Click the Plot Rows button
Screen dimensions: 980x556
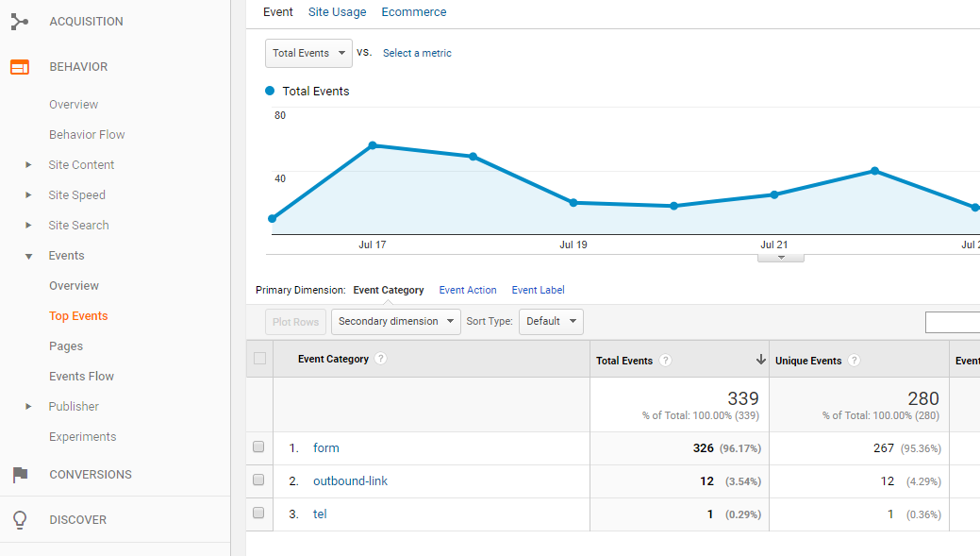pos(295,322)
